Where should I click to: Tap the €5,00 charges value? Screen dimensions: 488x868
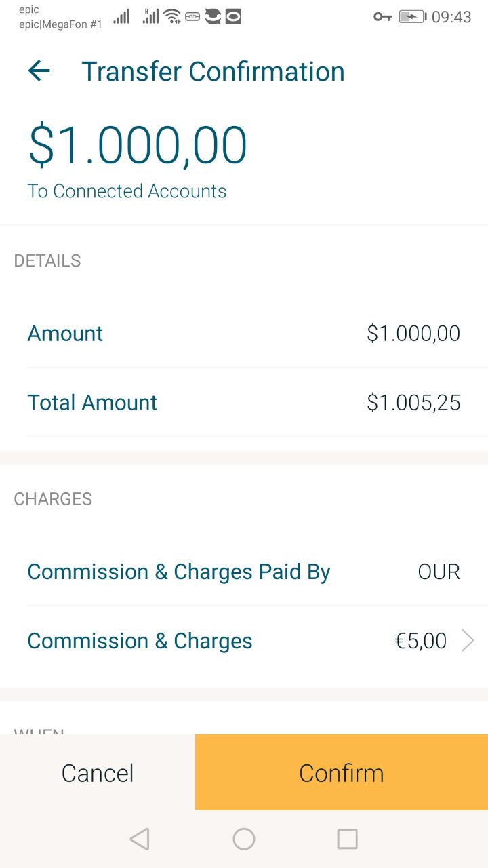(x=420, y=641)
